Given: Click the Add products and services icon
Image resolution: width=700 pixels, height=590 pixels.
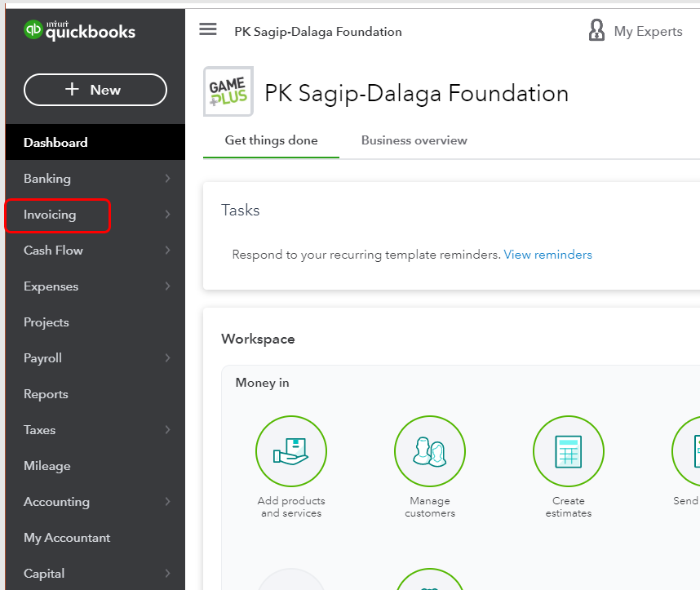Looking at the screenshot, I should point(291,451).
